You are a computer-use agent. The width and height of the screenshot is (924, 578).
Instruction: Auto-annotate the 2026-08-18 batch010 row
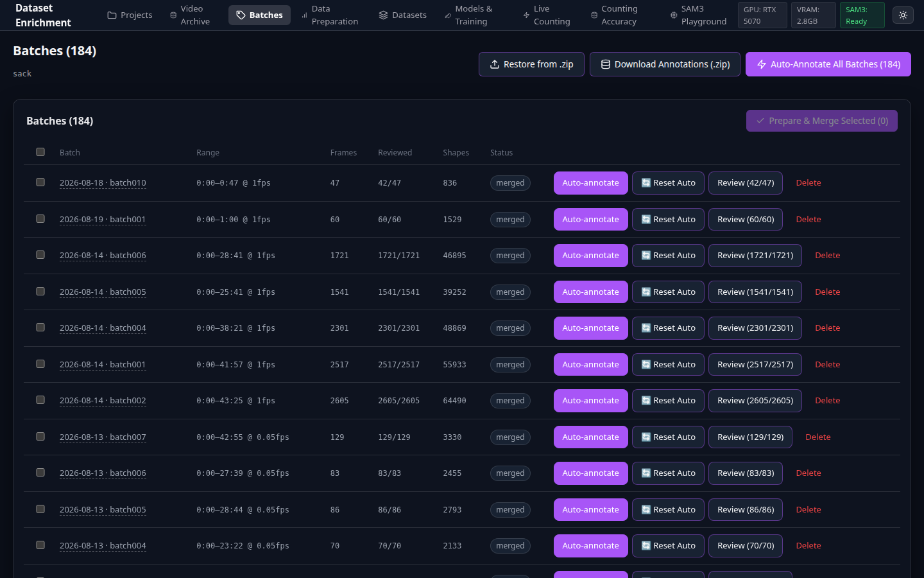[x=590, y=183]
